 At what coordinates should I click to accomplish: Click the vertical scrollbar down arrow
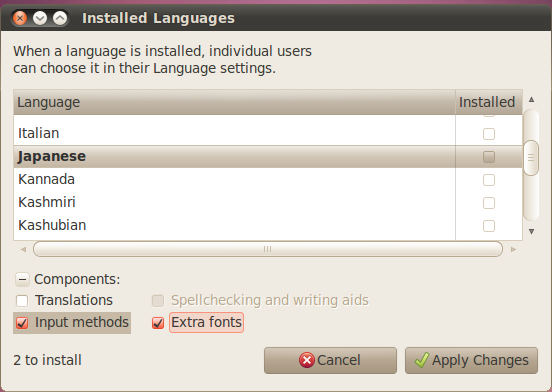[531, 231]
